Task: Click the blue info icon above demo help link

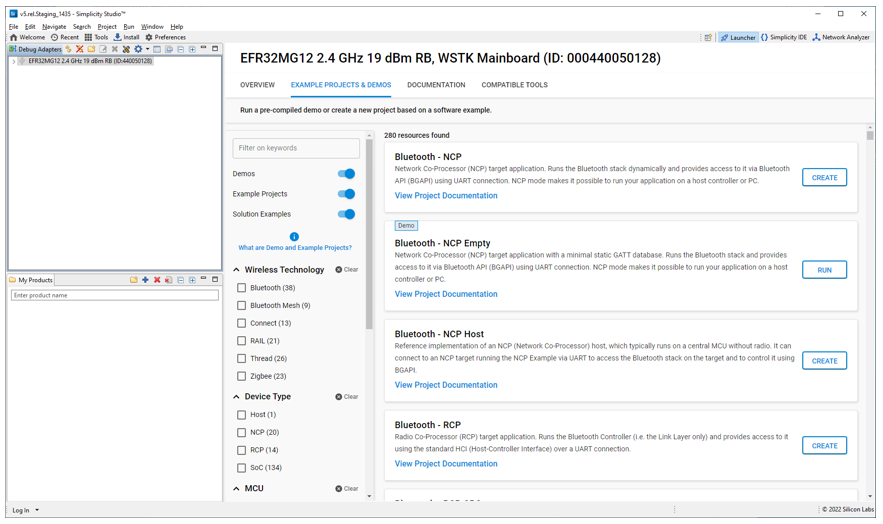Action: [x=294, y=236]
